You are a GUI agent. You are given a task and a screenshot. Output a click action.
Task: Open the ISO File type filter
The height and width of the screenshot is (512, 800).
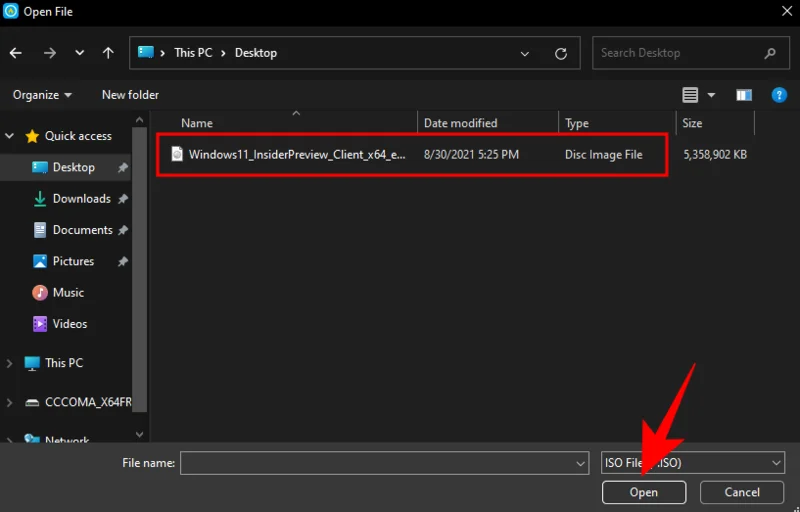click(693, 463)
